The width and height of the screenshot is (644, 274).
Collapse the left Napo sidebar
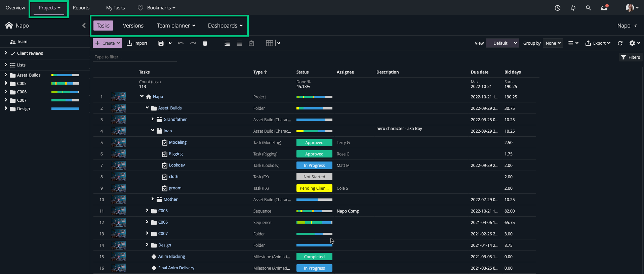pyautogui.click(x=84, y=26)
